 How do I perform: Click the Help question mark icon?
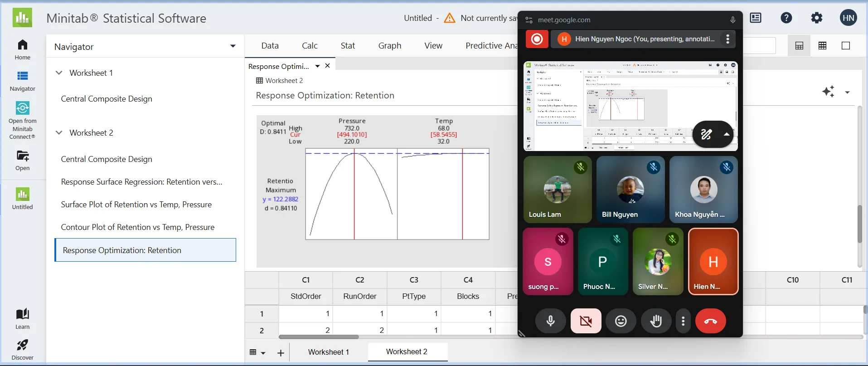click(x=786, y=18)
